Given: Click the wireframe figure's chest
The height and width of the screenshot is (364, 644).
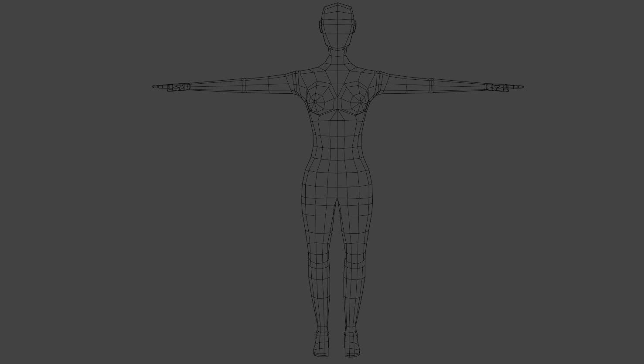Looking at the screenshot, I should click(337, 97).
